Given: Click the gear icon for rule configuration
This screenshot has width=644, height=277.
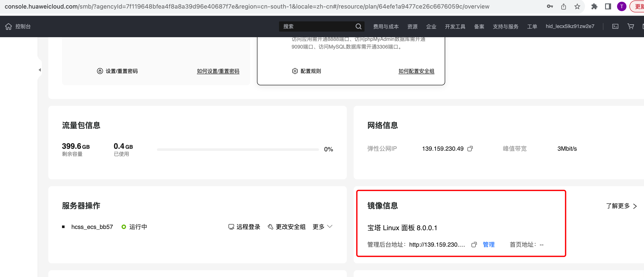Looking at the screenshot, I should click(x=295, y=71).
